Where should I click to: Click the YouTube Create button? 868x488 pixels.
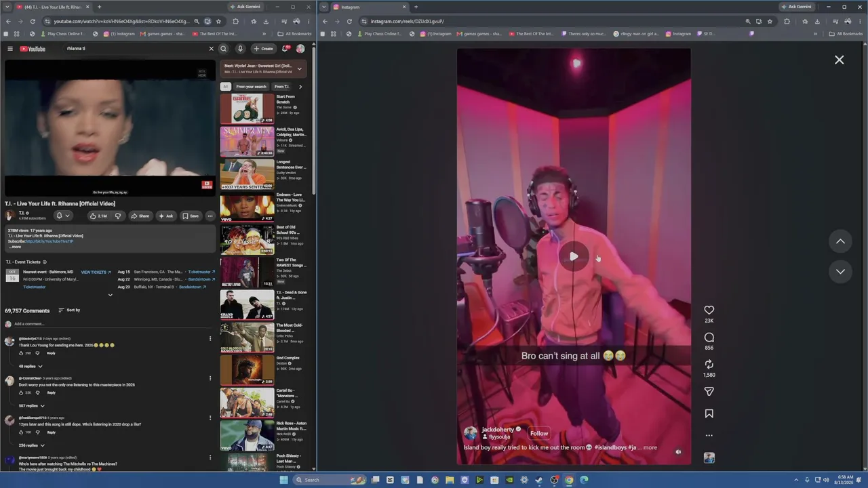pos(263,49)
